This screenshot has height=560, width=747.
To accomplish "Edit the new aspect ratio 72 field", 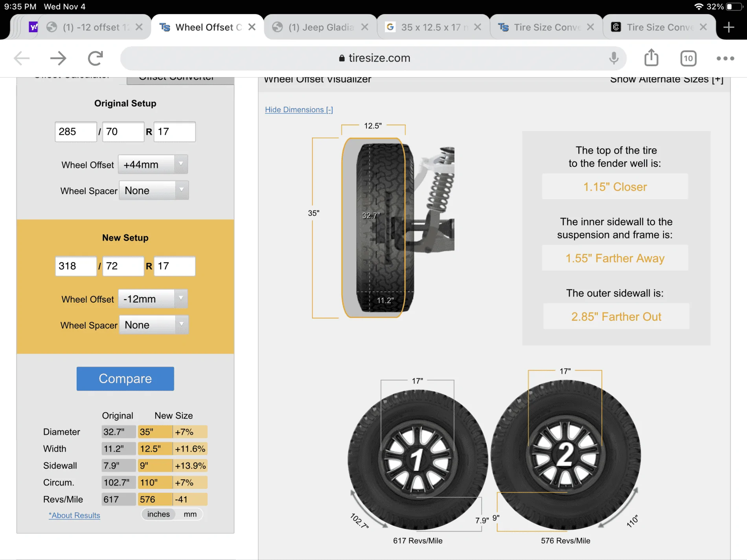I will click(123, 266).
